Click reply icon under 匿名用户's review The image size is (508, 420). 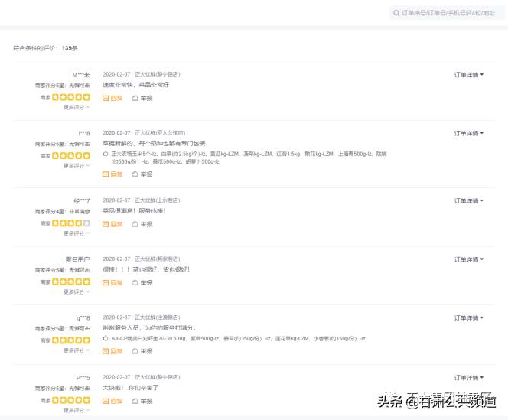[106, 283]
